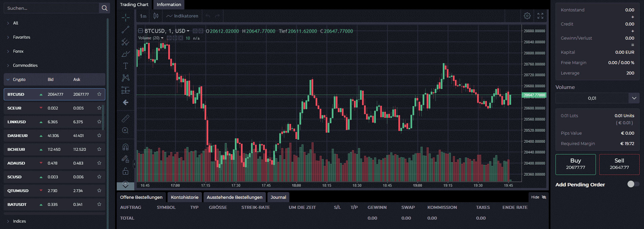644x229 pixels.
Task: Open the Volume lot size dropdown
Action: (x=634, y=98)
